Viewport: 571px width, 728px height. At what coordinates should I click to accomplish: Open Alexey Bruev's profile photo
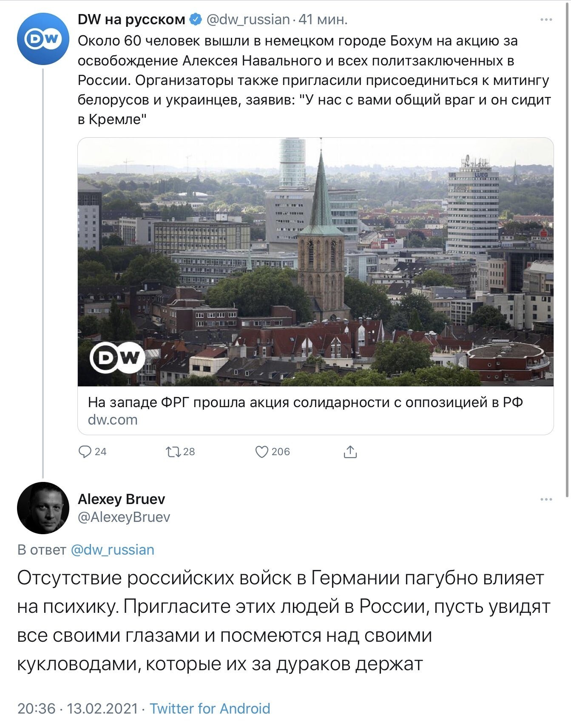coord(43,508)
